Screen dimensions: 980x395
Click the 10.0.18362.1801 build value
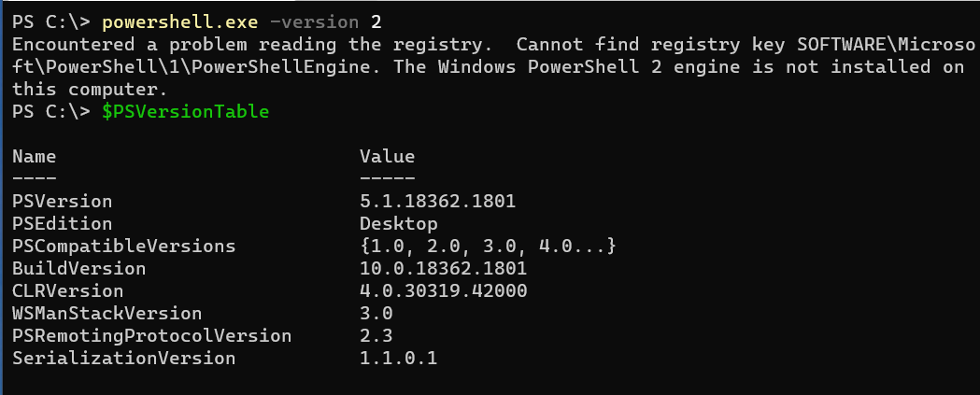point(443,269)
